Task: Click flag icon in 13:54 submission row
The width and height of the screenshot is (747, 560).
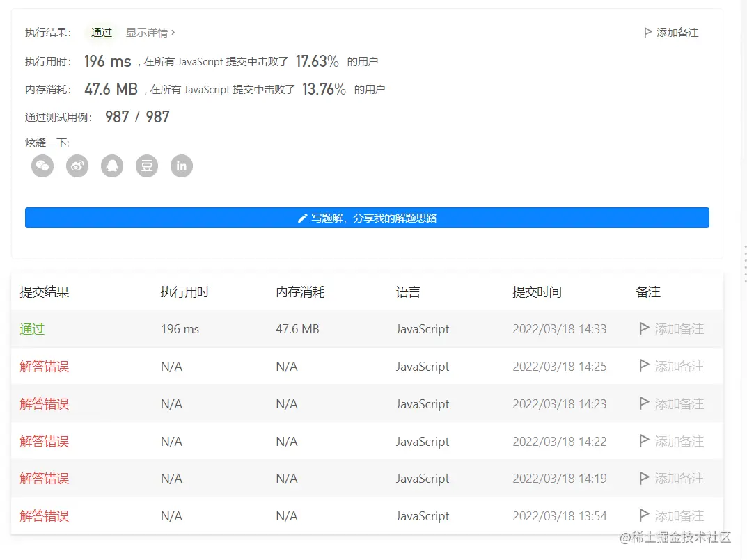Action: coord(644,515)
